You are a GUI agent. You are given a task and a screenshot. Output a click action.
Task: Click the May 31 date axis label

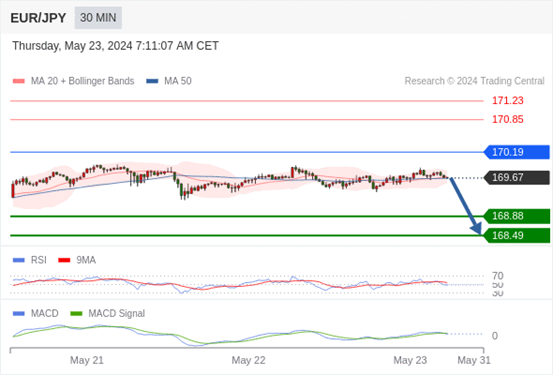click(x=474, y=360)
